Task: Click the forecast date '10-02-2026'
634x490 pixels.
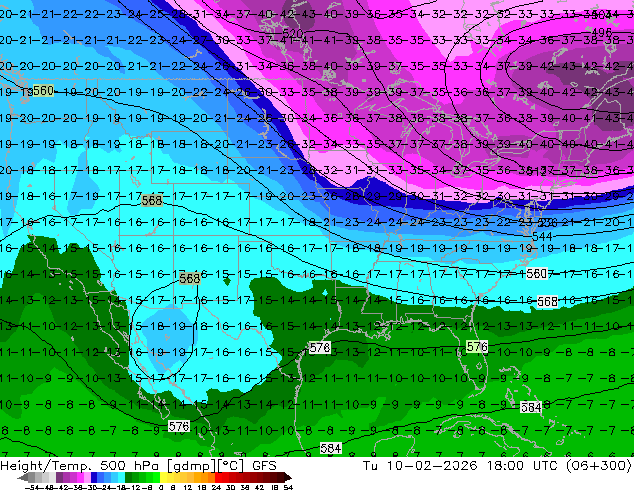Action: point(432,466)
